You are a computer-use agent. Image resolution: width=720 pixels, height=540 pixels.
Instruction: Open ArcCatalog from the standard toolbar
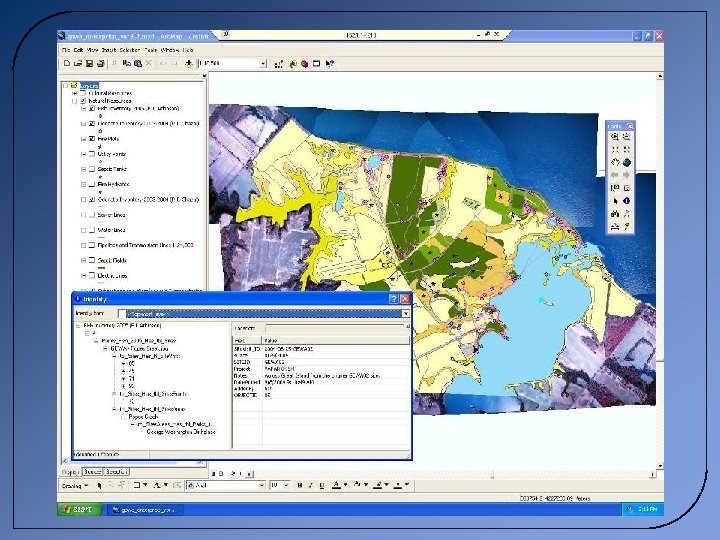point(293,64)
